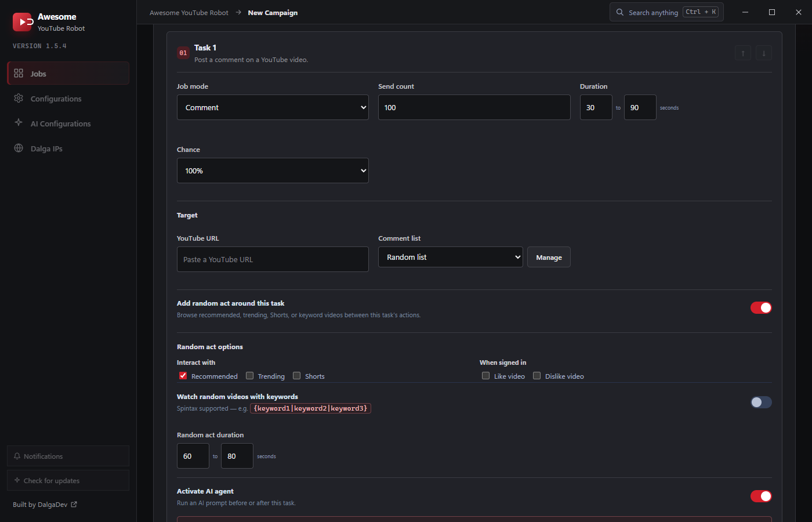Open the Notifications button

(x=68, y=456)
